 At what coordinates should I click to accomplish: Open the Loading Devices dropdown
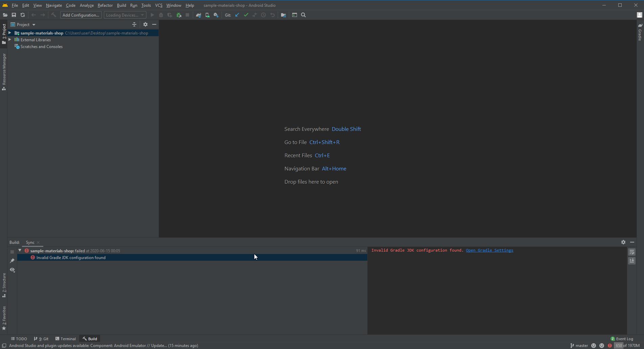(x=124, y=15)
